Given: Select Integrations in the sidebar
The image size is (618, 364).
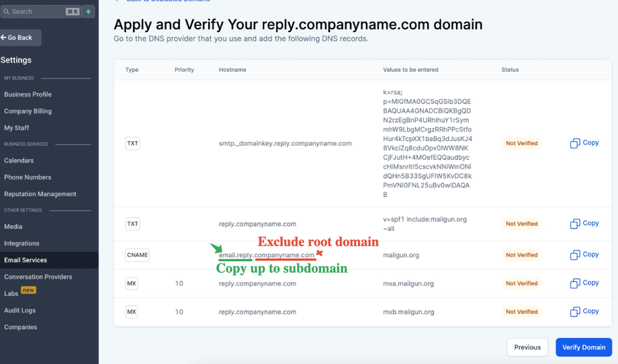Looking at the screenshot, I should pos(21,243).
